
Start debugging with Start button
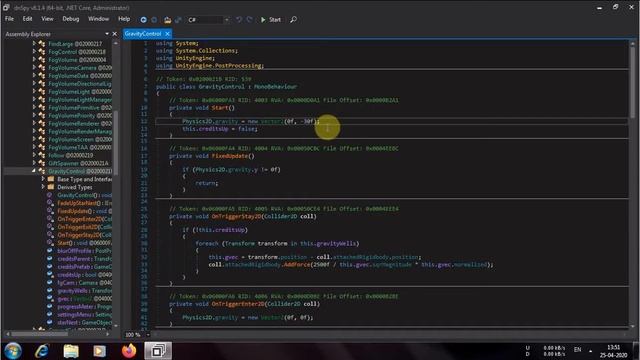pyautogui.click(x=271, y=20)
